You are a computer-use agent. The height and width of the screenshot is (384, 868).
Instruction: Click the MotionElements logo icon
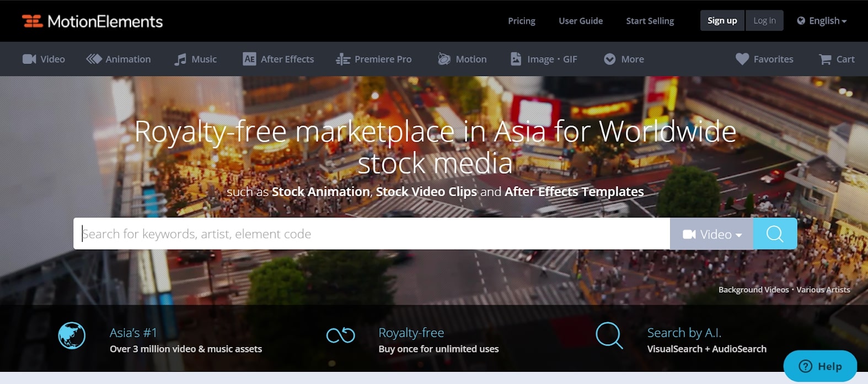(32, 21)
